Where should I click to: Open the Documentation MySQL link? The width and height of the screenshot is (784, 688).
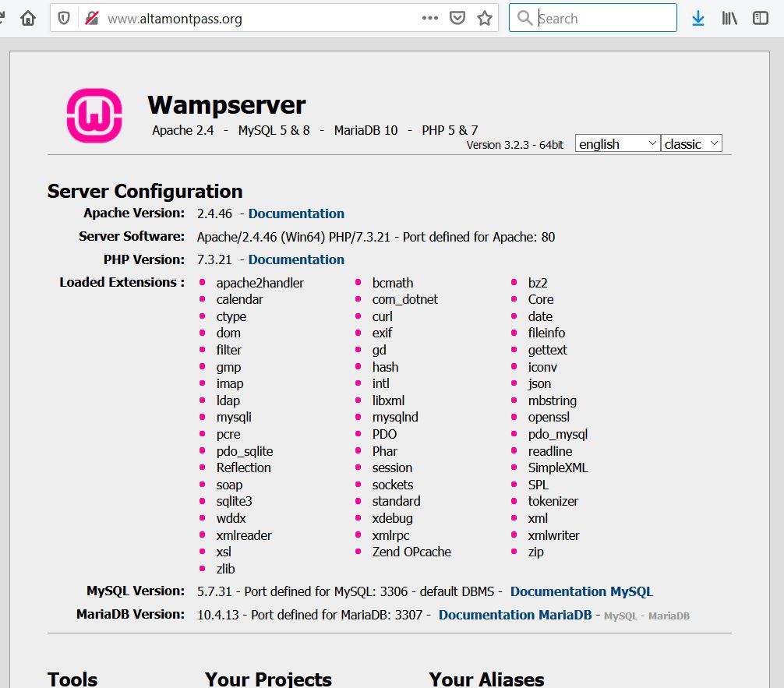tap(581, 591)
